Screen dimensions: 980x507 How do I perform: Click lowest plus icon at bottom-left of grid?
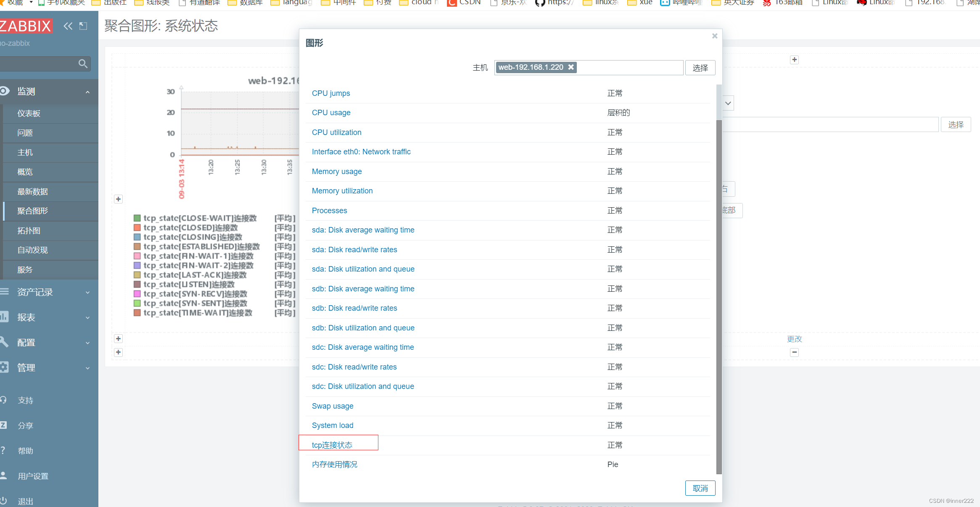(x=119, y=352)
